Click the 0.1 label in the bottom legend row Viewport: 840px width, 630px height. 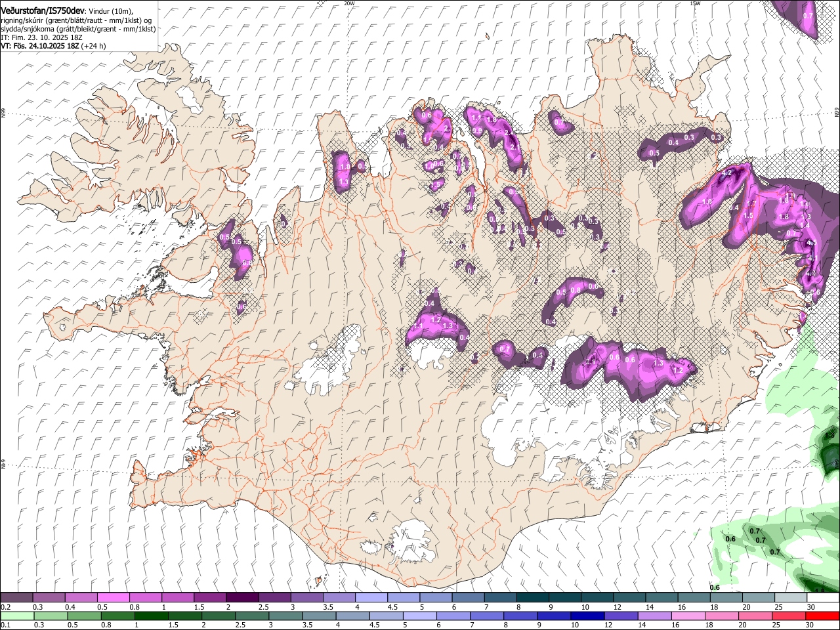point(5,624)
